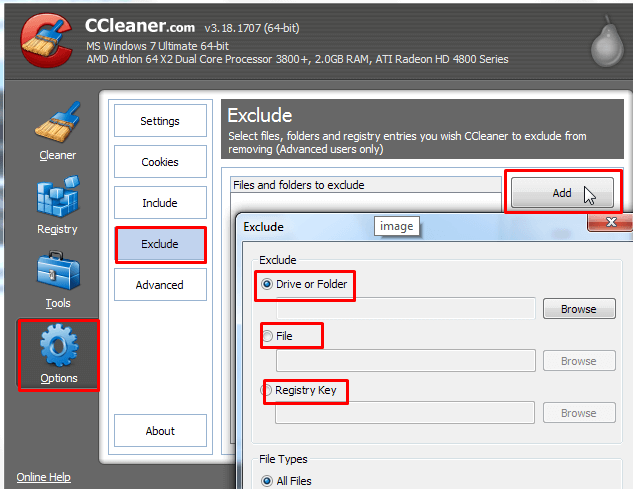Select the Registry Key radio button

[266, 390]
